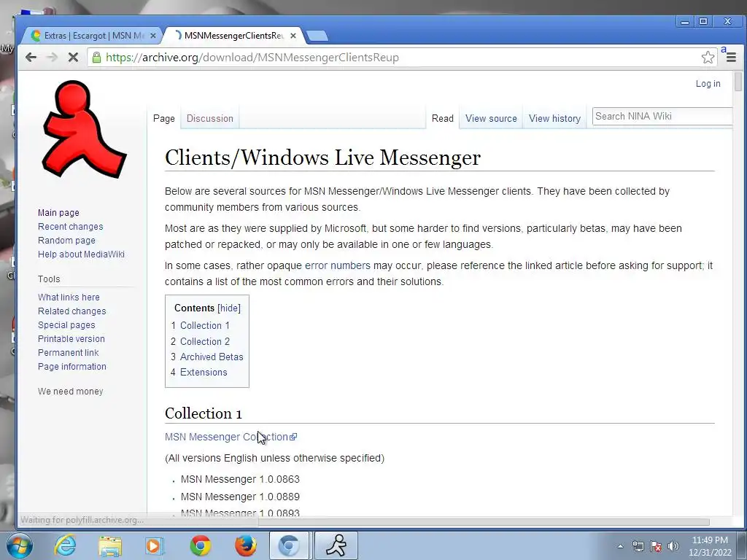Open Windows Explorer folder on taskbar

pyautogui.click(x=110, y=545)
